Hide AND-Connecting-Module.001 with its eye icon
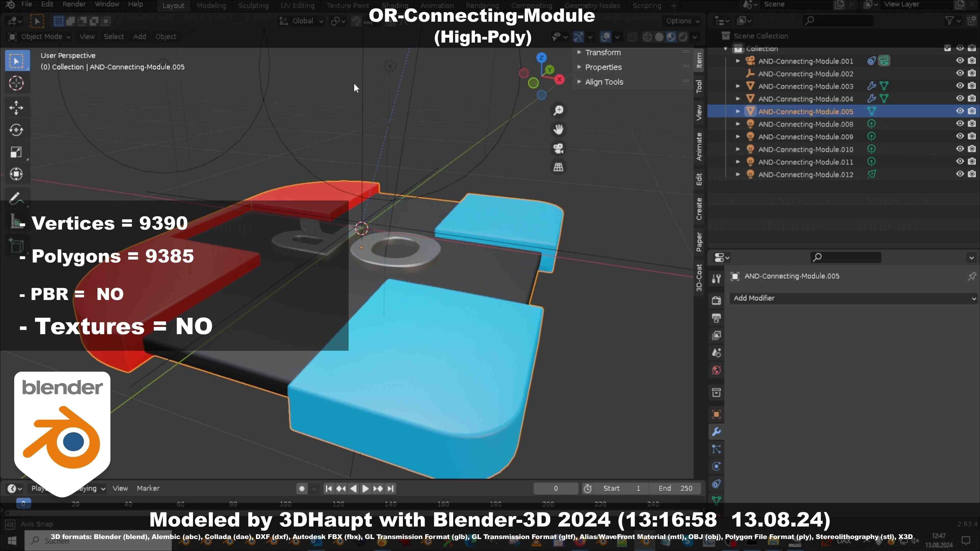This screenshot has width=980, height=551. tap(960, 60)
